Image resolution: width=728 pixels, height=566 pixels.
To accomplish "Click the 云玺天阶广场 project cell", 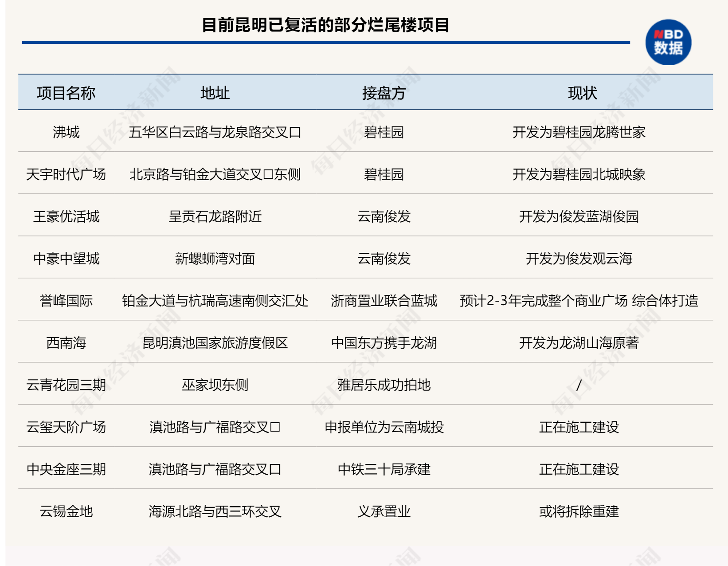I will [66, 427].
